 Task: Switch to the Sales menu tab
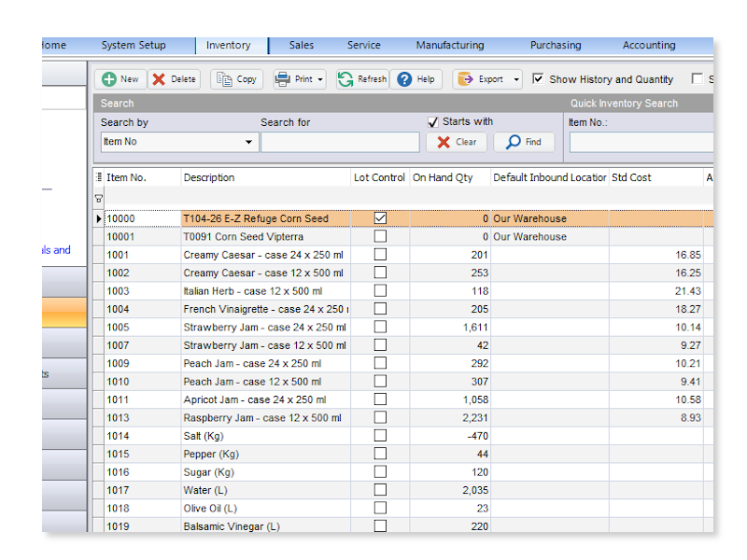pyautogui.click(x=301, y=45)
